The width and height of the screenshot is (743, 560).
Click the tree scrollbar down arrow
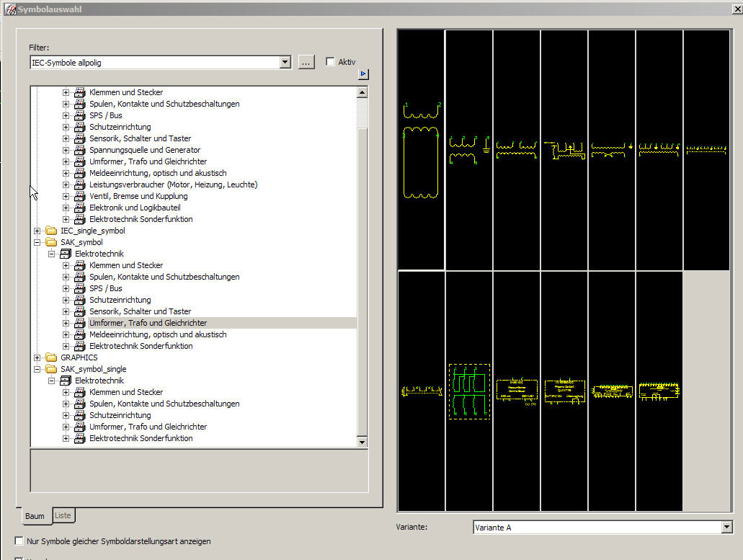[x=362, y=441]
